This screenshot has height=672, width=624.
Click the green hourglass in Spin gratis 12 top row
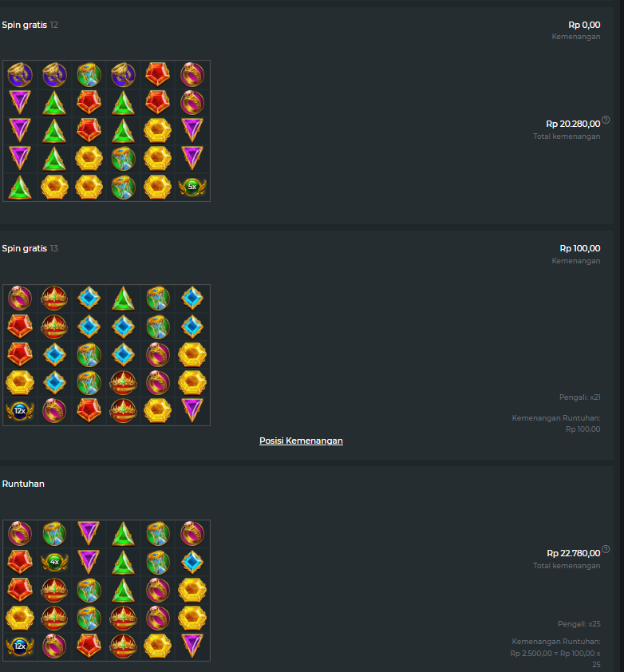click(89, 74)
